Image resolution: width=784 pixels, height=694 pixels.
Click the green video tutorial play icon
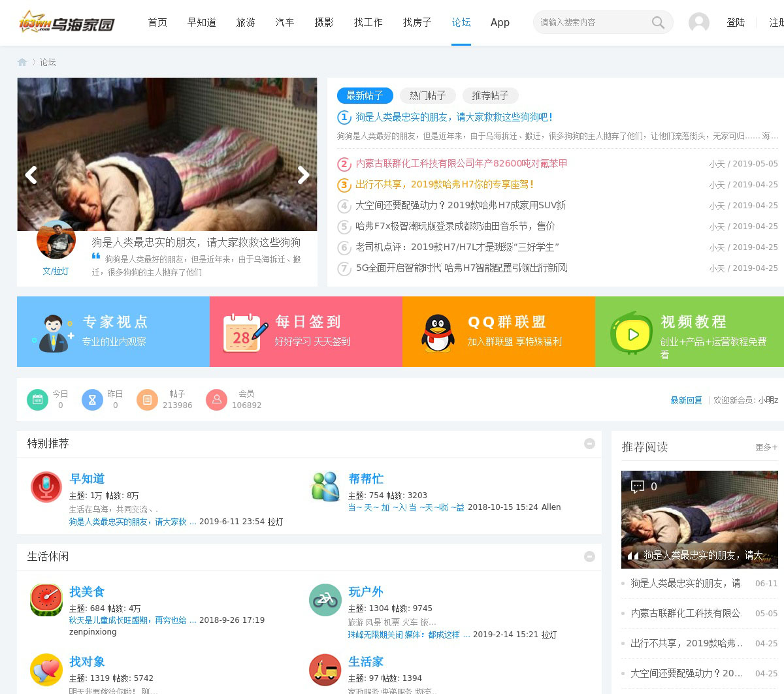point(631,334)
